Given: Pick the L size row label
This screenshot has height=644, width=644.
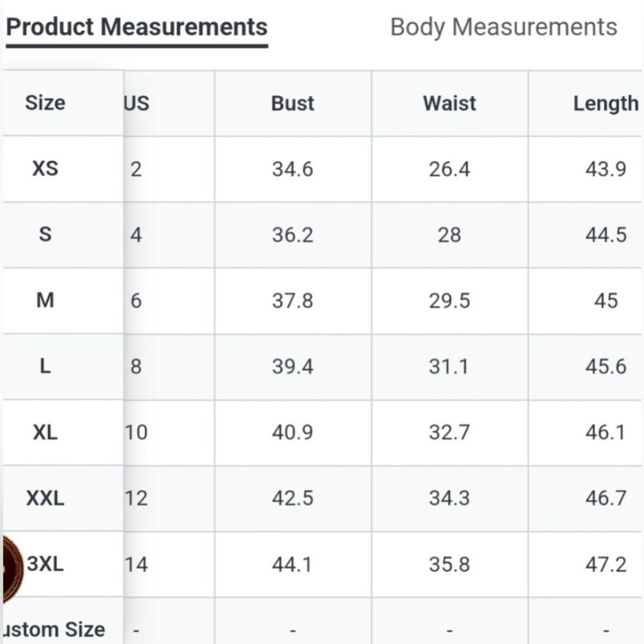Looking at the screenshot, I should tap(45, 366).
